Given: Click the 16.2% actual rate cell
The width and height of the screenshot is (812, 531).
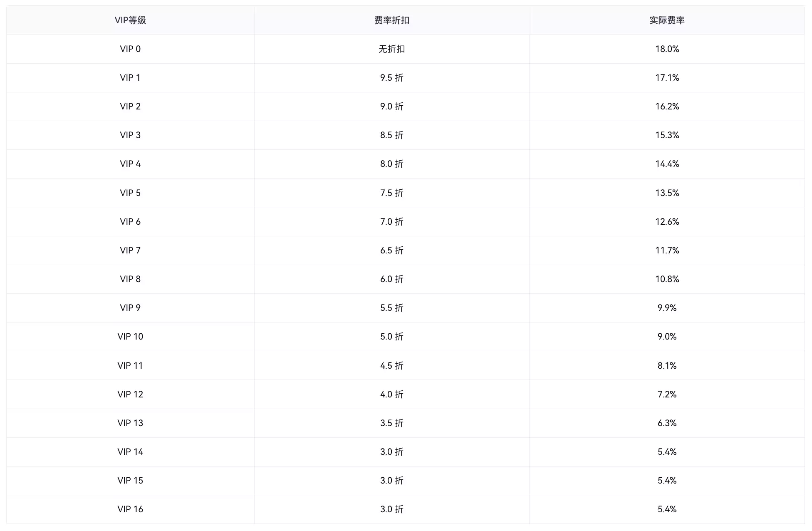Looking at the screenshot, I should 667,107.
